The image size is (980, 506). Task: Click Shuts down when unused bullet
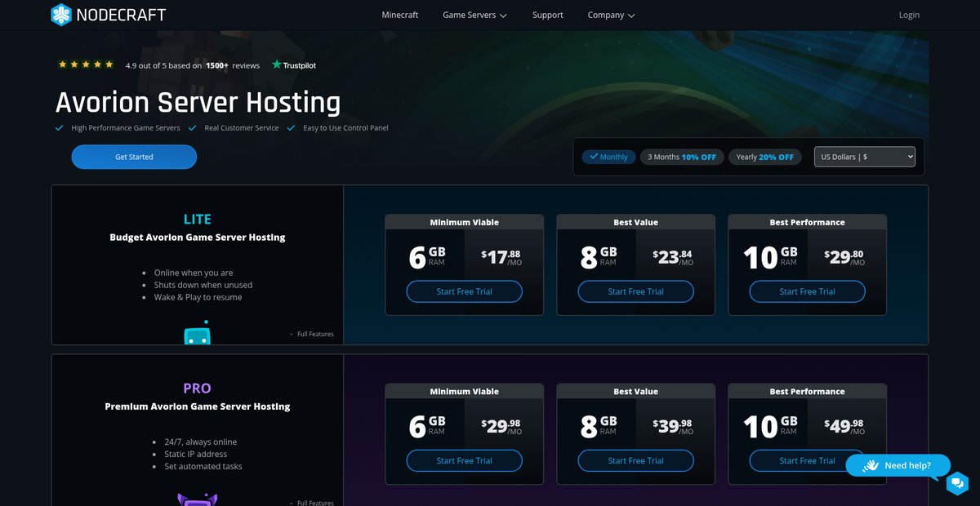click(203, 285)
